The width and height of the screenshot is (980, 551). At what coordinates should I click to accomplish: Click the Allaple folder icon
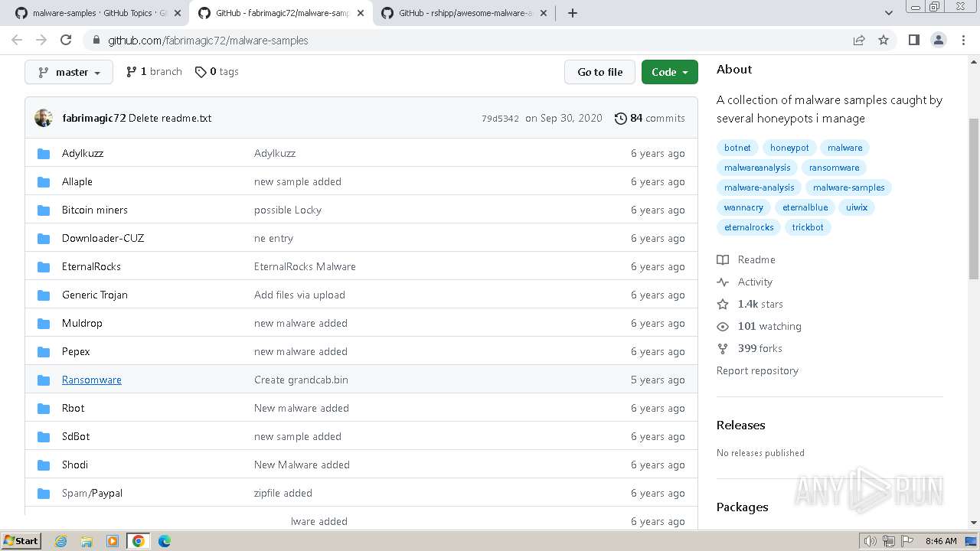click(44, 181)
